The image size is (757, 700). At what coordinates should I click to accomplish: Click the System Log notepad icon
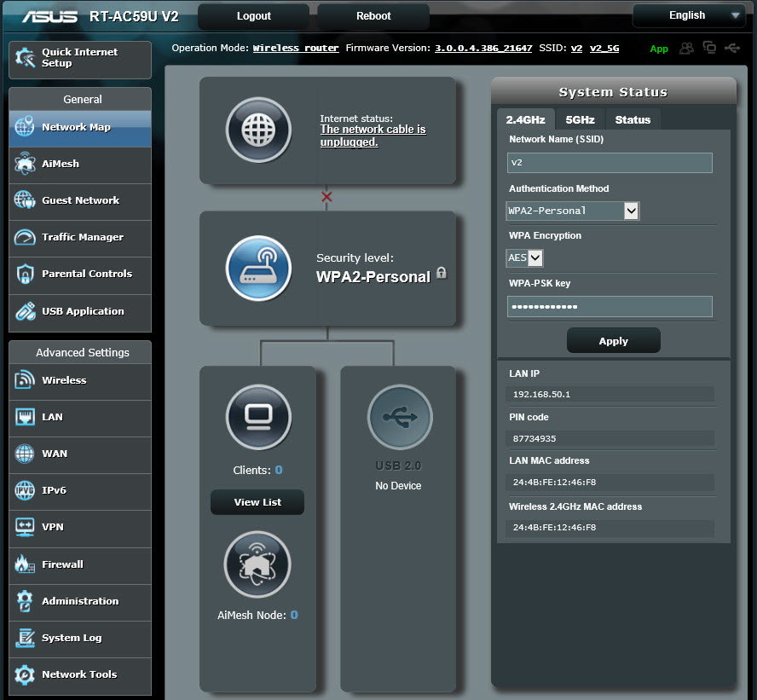[25, 637]
